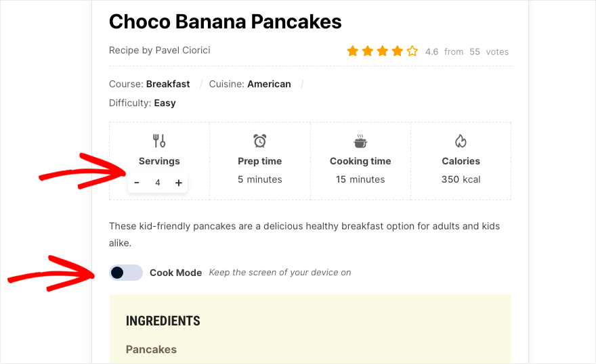The width and height of the screenshot is (596, 364).
Task: Rate recipe with the first star
Action: [353, 51]
